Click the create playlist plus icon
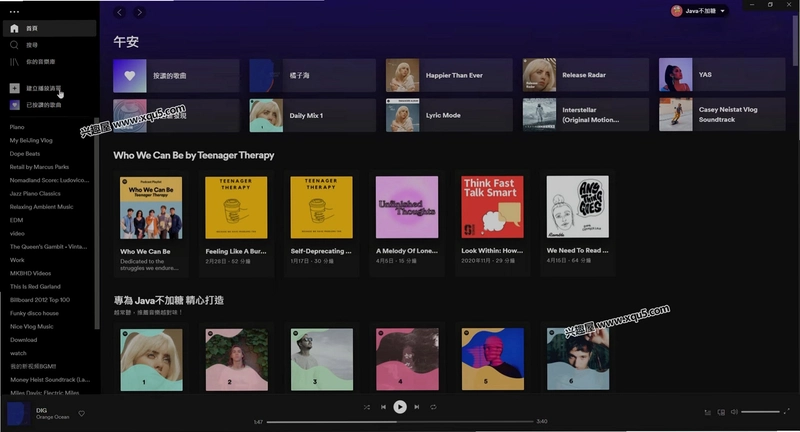This screenshot has width=800, height=432. coord(14,88)
